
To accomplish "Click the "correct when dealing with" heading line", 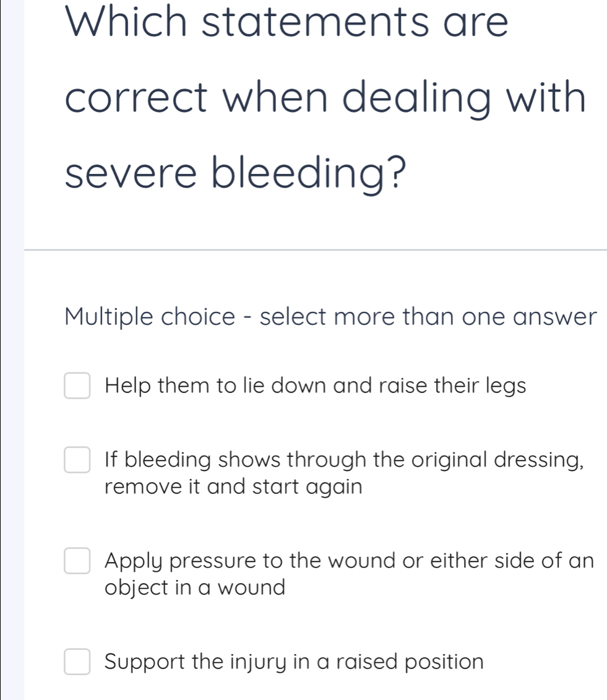I will point(324,99).
